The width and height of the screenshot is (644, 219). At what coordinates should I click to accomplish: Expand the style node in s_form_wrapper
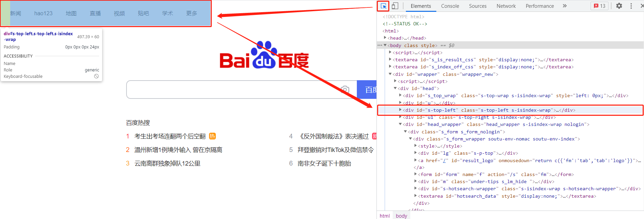[x=415, y=146]
